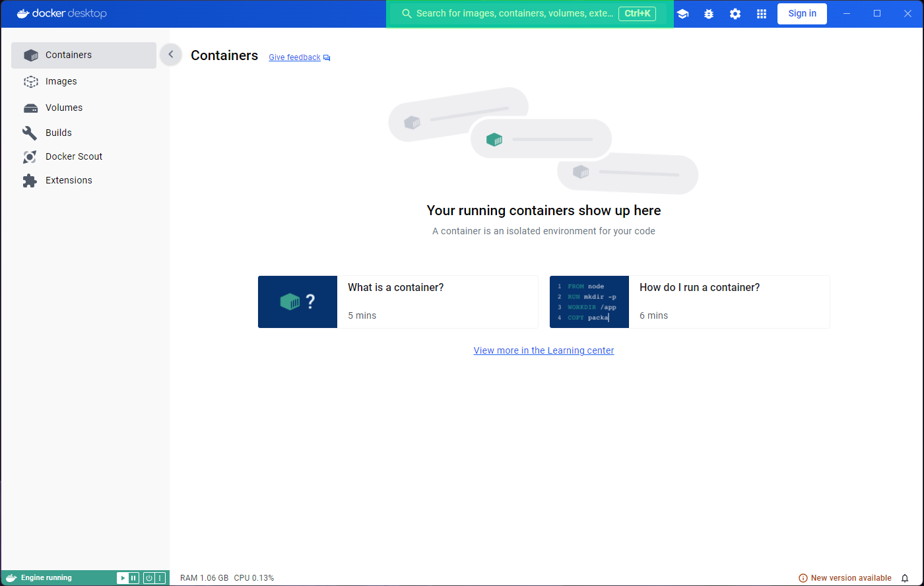Maximize the Docker Desktop window
Screen dimensions: 924x586
877,14
